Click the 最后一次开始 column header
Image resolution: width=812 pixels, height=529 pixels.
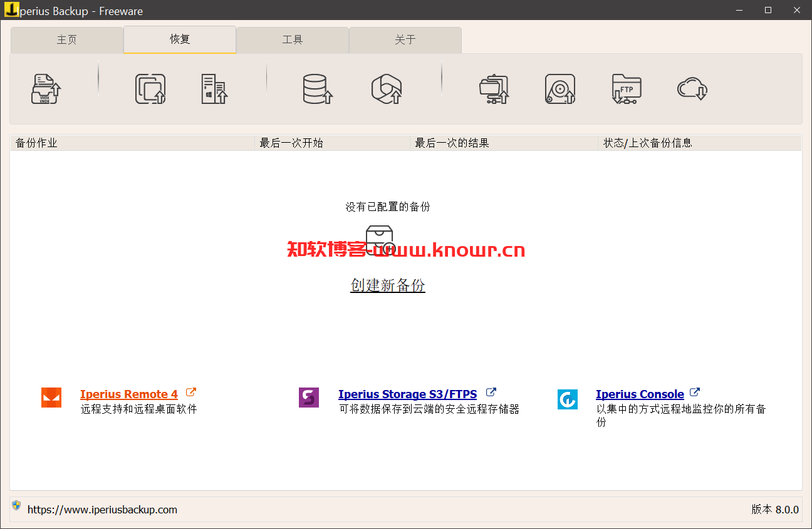tap(332, 143)
